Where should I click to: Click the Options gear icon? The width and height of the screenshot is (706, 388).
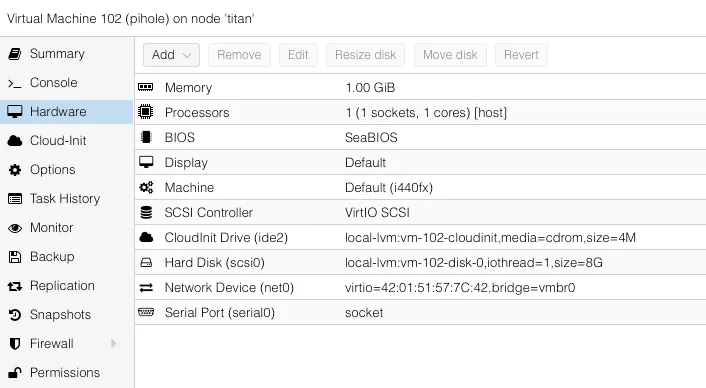point(15,170)
